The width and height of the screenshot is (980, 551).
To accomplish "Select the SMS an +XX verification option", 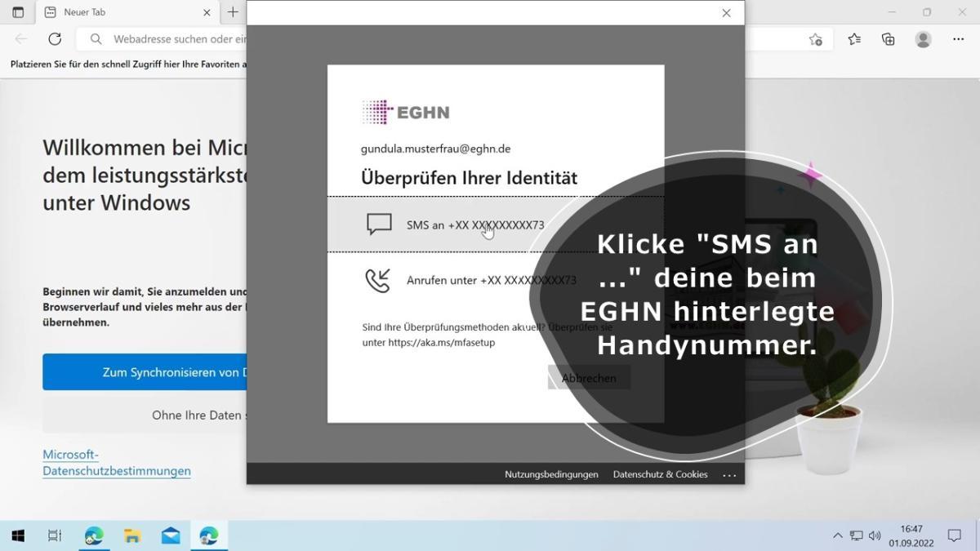I will click(474, 225).
